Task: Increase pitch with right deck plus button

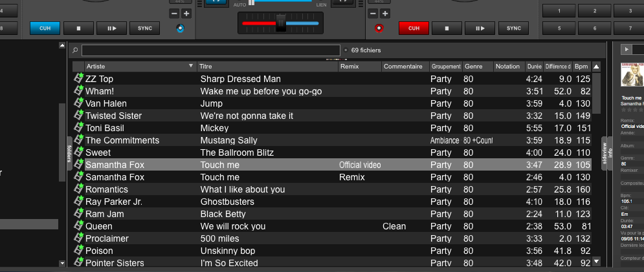Action: [x=385, y=14]
